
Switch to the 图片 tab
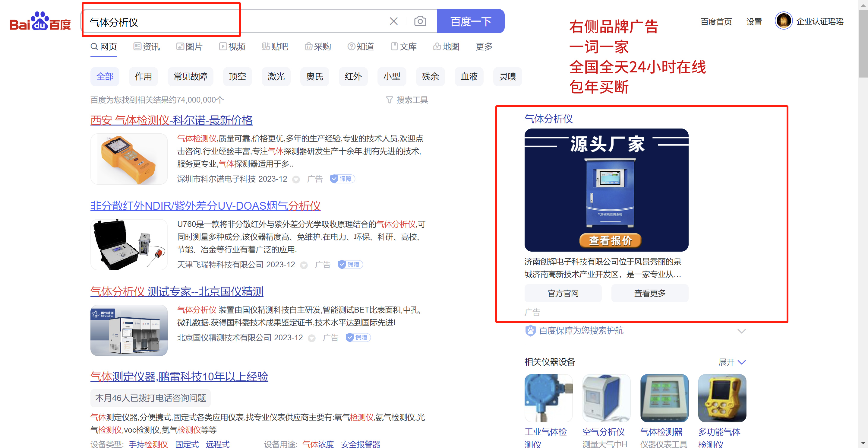[x=189, y=46]
